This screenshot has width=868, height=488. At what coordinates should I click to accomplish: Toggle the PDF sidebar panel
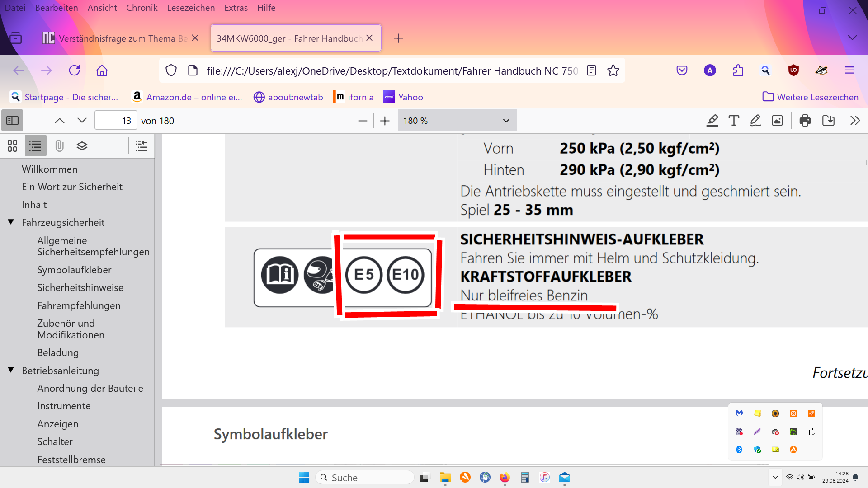[x=13, y=121]
